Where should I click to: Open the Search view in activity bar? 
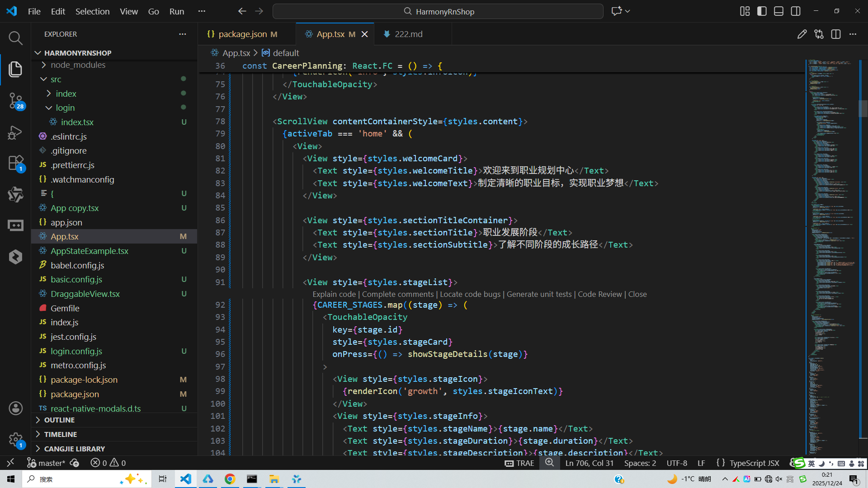(15, 38)
